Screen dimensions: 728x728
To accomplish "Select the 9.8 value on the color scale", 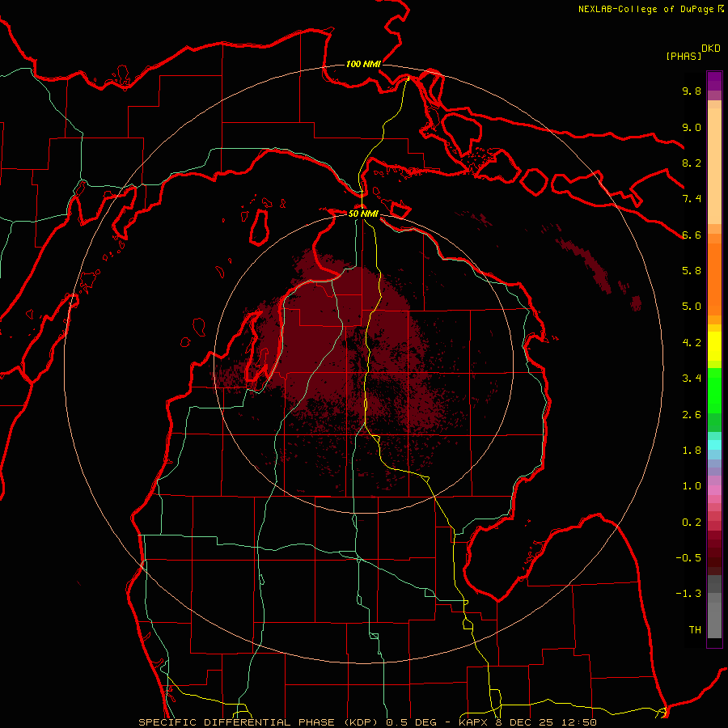I will (692, 91).
